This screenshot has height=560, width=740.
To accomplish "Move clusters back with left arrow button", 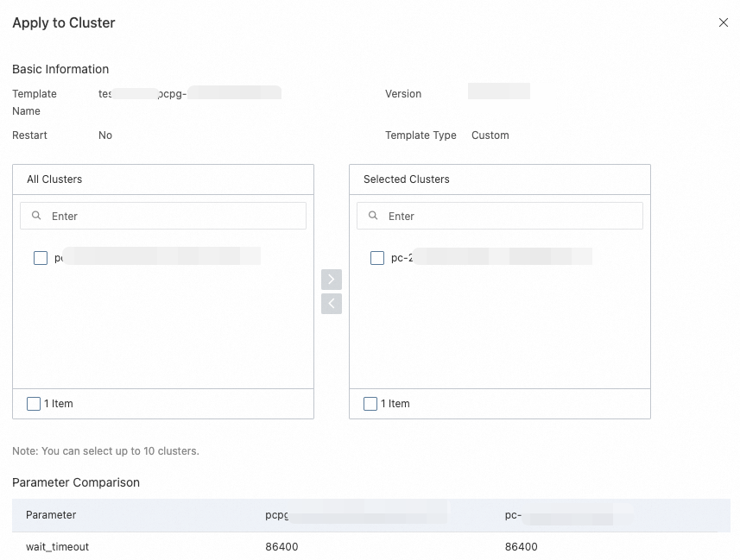I will (x=332, y=304).
